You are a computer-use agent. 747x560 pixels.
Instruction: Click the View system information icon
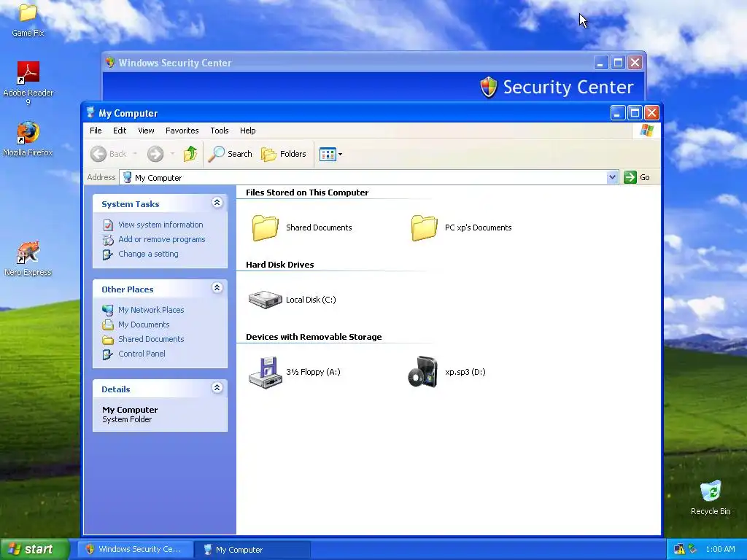click(108, 225)
